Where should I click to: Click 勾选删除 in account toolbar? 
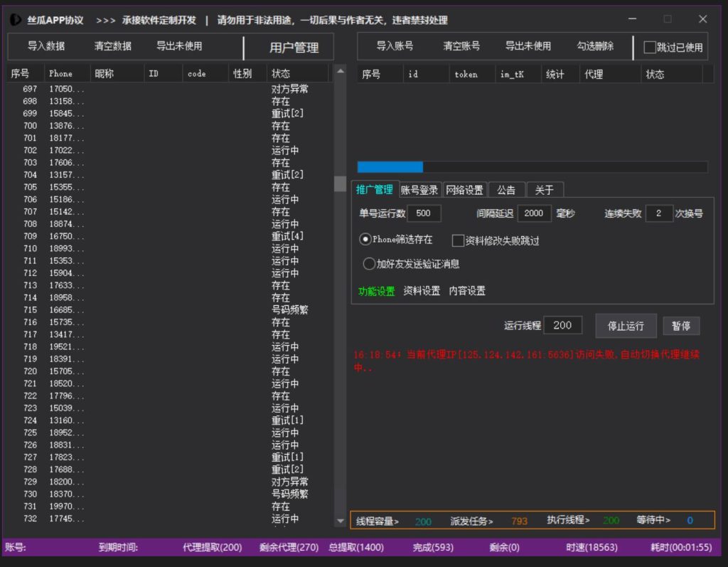tap(595, 46)
